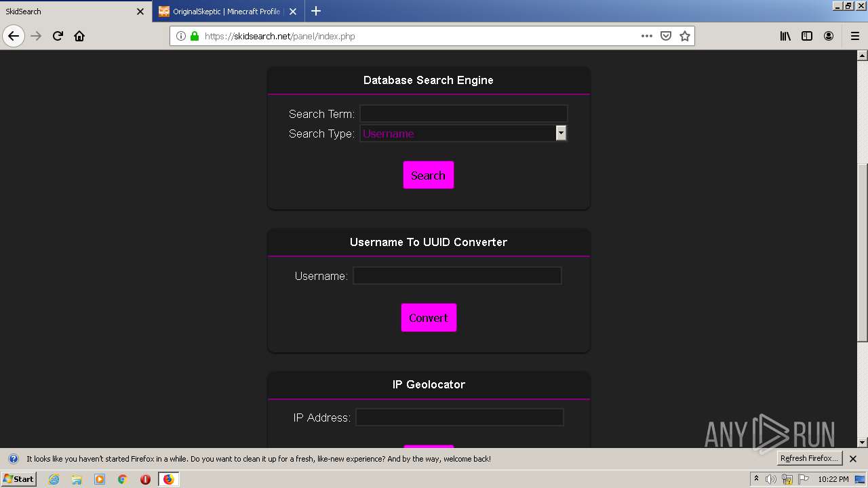
Task: Save page to Pocket
Action: pos(666,36)
